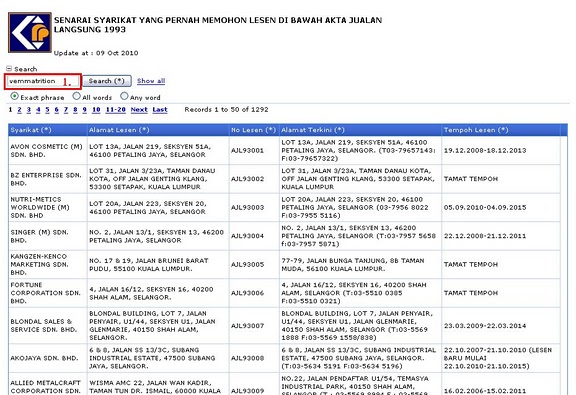This screenshot has width=576, height=395.
Task: Click license period 19.12.2008-18.12.2013
Action: (x=485, y=151)
